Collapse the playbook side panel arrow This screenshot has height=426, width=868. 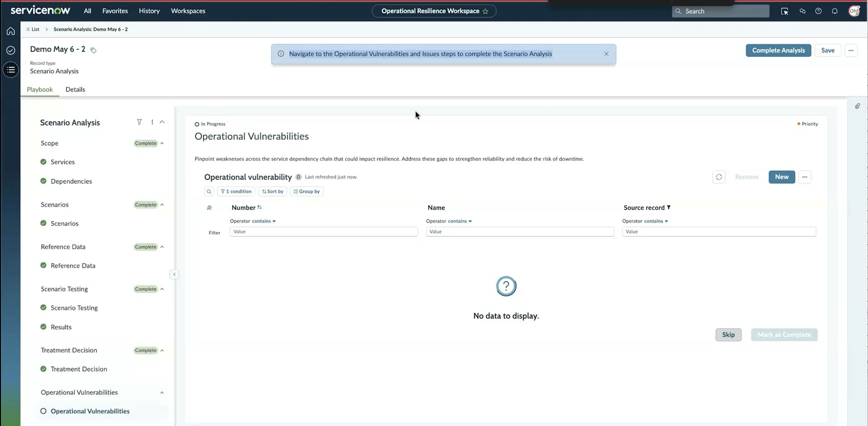[x=174, y=274]
